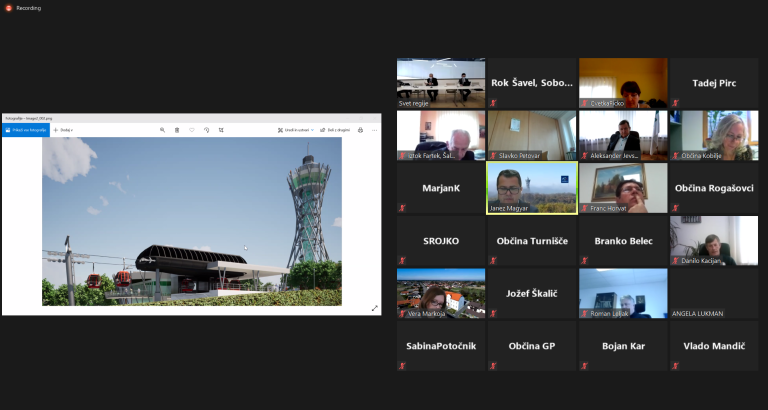Open the "Dodaj v" menu
Screen dimensions: 768x410
64,130
